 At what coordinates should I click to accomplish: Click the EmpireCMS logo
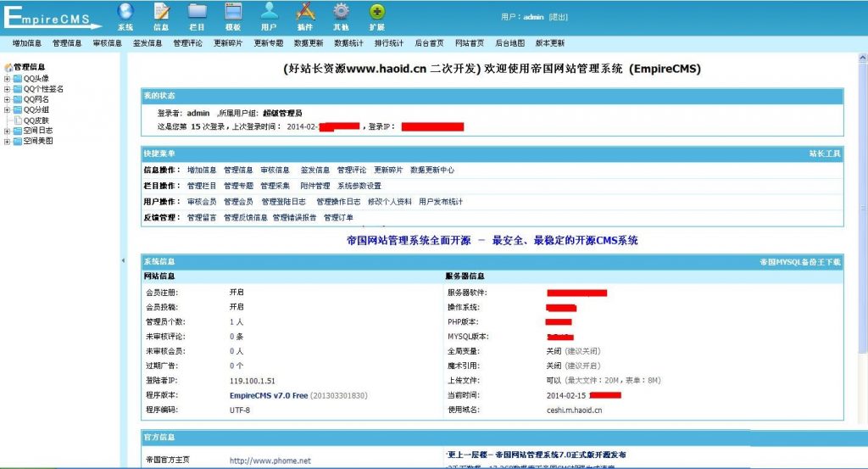coord(53,18)
